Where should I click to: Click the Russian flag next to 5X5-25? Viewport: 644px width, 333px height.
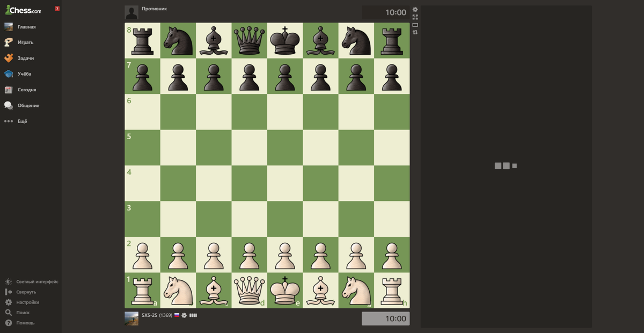(x=177, y=315)
